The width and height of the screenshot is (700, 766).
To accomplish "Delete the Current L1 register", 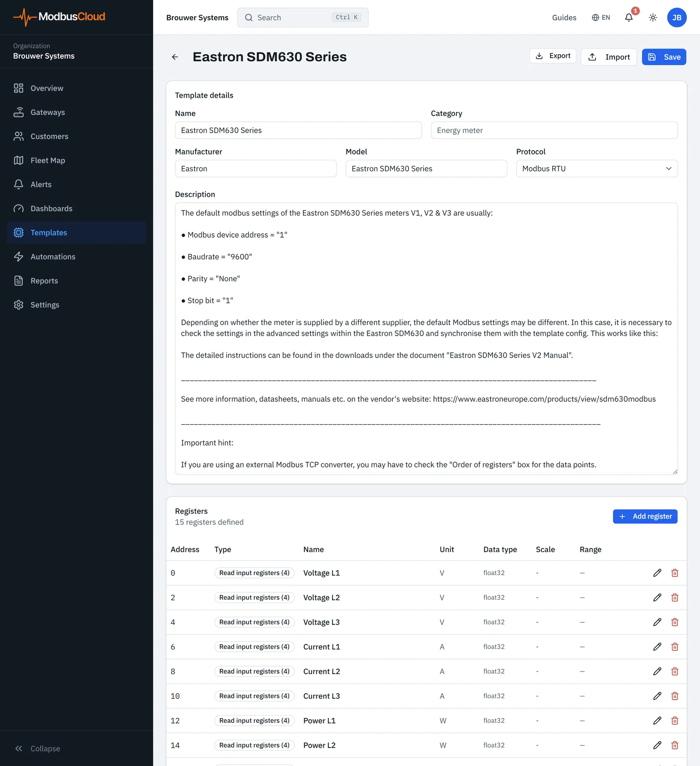I will [675, 647].
